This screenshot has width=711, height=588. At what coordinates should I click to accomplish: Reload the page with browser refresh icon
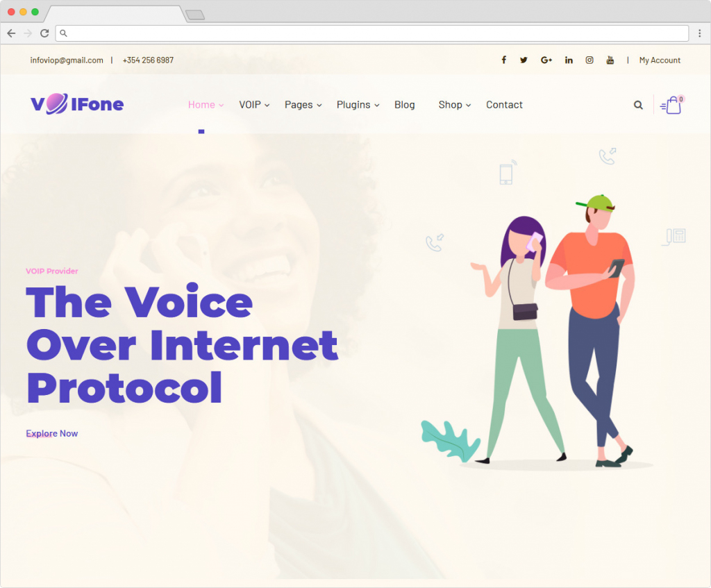pos(44,33)
